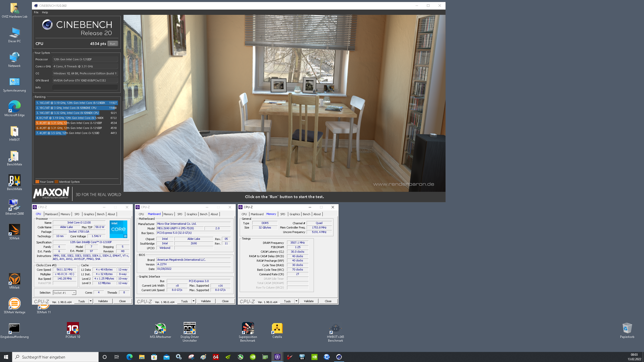Screen dimensions: 644x362
Task: Click the Suchbegriff hier eingeben search box
Action: point(55,357)
